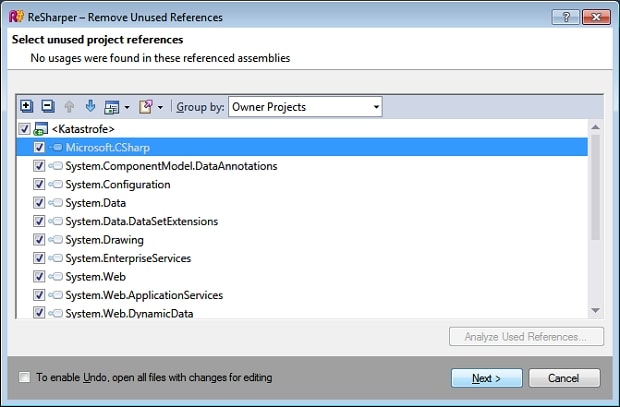Image resolution: width=620 pixels, height=407 pixels.
Task: Select the System.Drawing row
Action: (302, 240)
